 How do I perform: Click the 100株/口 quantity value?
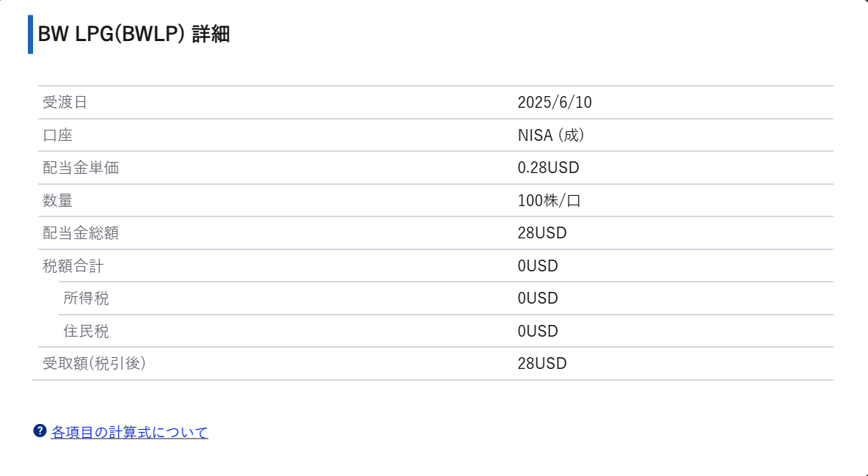point(549,200)
